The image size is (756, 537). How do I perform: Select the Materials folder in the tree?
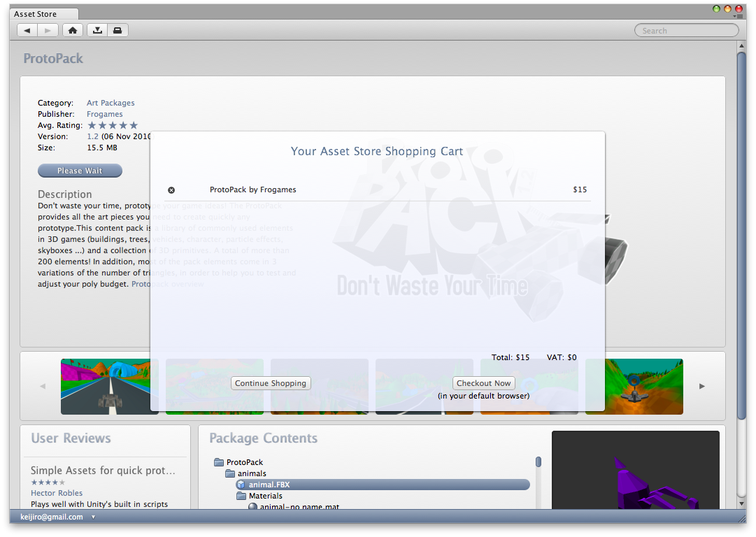click(x=259, y=496)
